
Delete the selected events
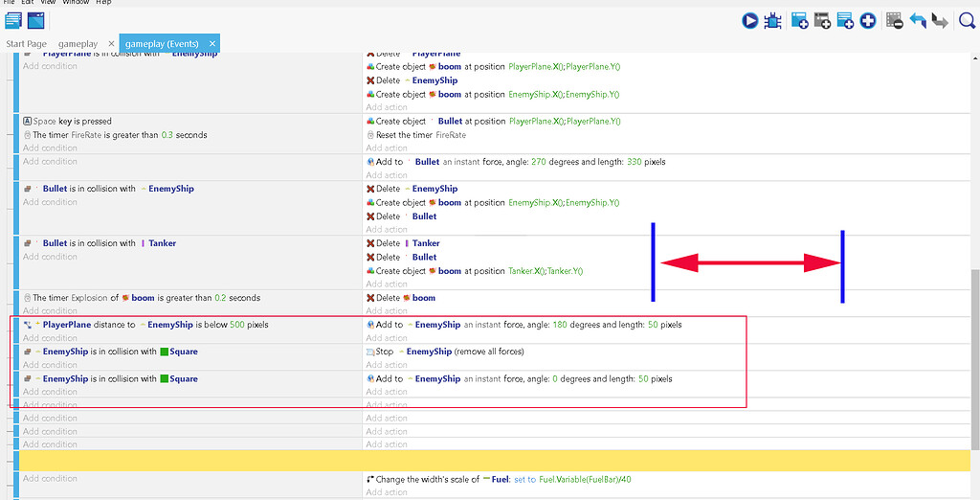click(895, 20)
